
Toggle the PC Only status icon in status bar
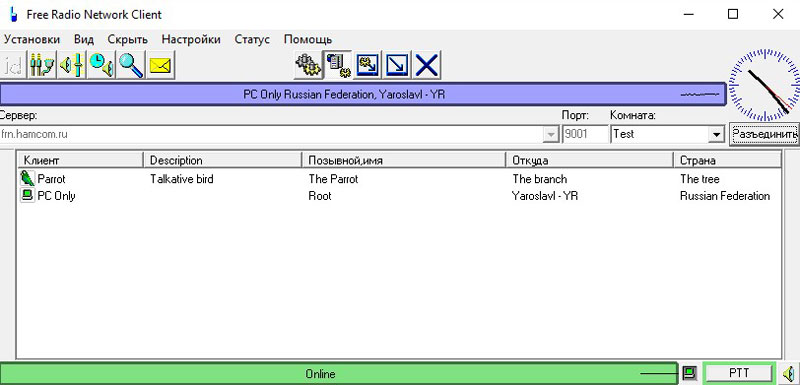689,373
